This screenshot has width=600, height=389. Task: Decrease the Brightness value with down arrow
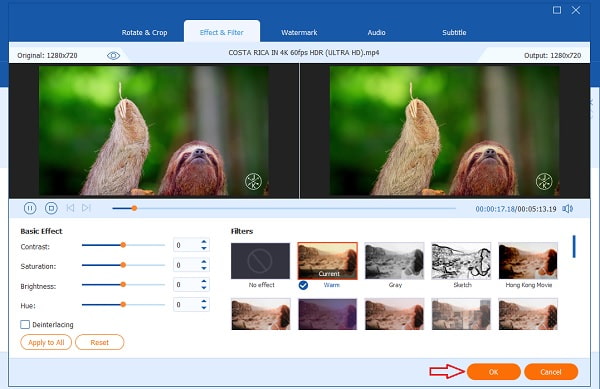tap(204, 288)
